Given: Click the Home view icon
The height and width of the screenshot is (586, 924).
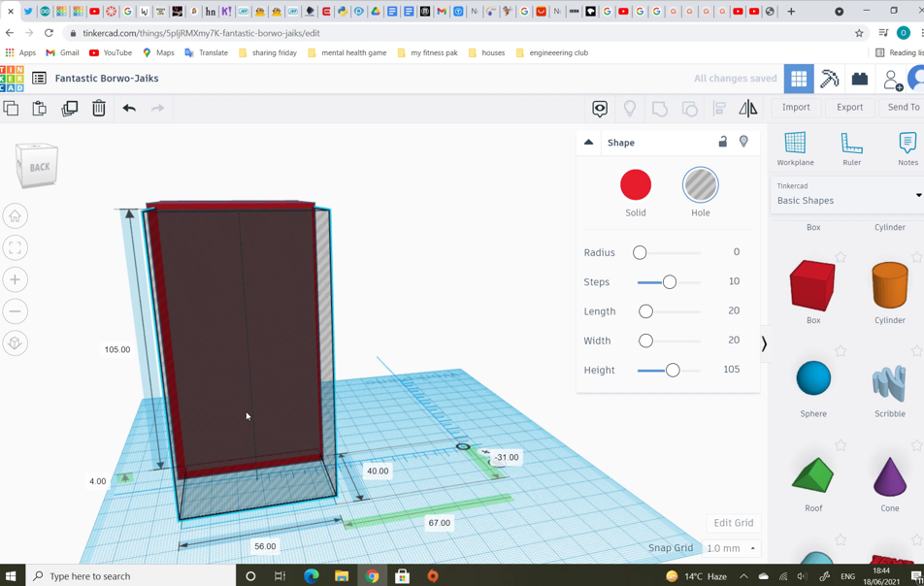Looking at the screenshot, I should click(16, 216).
